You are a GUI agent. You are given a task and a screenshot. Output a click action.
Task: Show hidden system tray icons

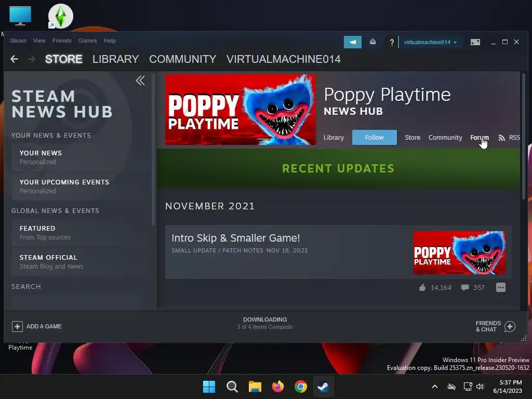coord(435,387)
